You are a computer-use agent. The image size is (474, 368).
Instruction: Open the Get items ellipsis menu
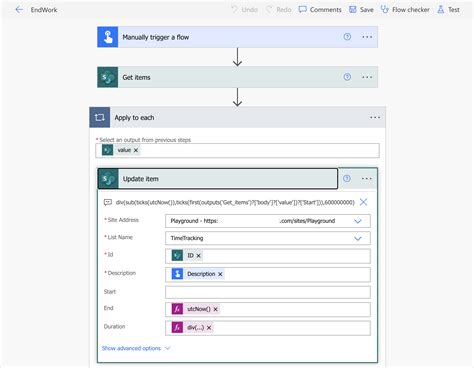(367, 77)
